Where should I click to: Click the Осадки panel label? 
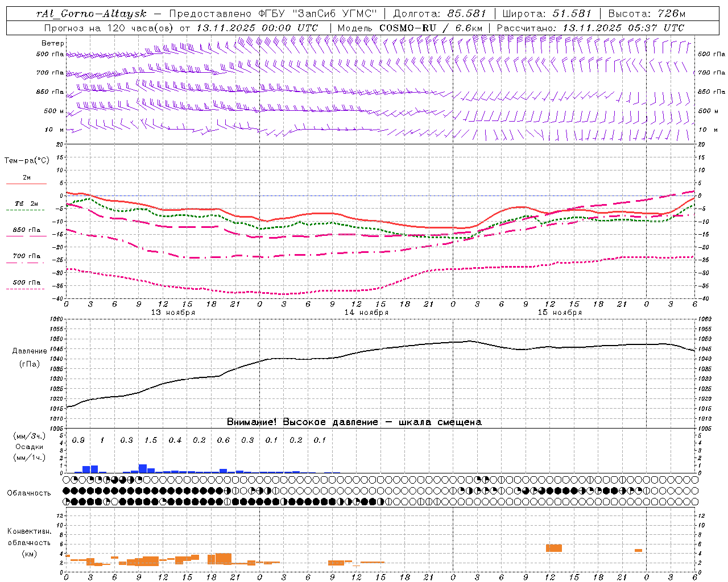tap(29, 447)
